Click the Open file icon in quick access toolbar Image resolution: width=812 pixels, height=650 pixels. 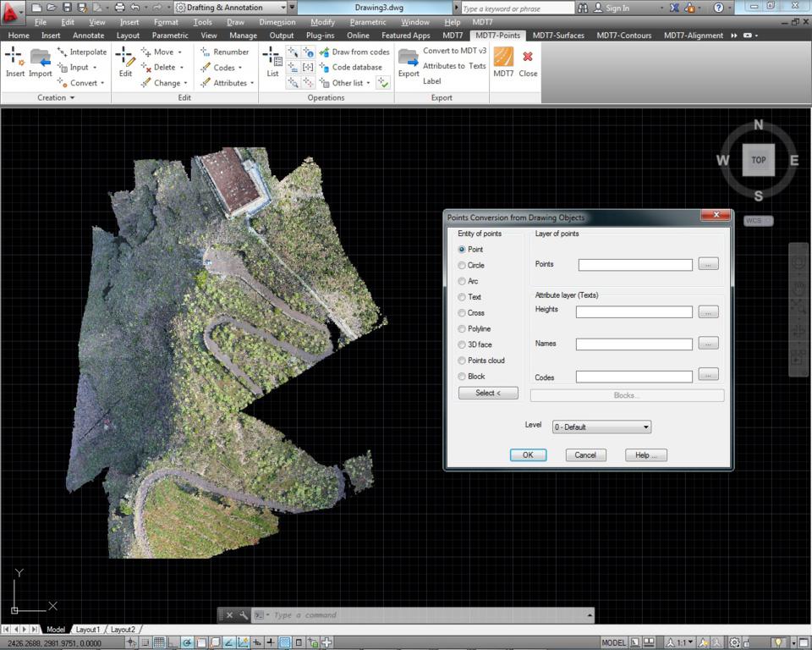pos(52,8)
